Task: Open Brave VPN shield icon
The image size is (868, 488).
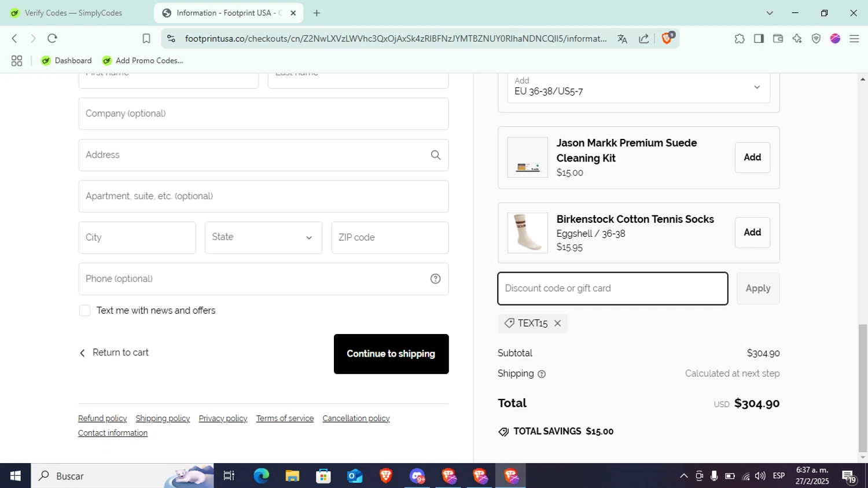Action: click(x=816, y=39)
